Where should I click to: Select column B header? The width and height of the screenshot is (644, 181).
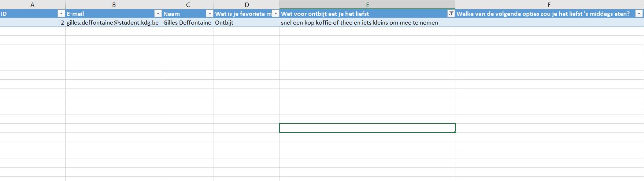pyautogui.click(x=114, y=5)
